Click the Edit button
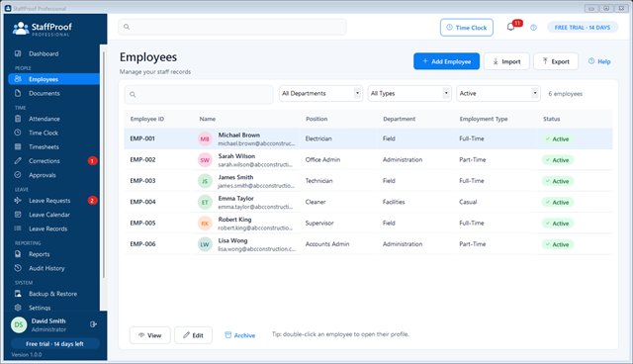633x364 pixels. [193, 335]
